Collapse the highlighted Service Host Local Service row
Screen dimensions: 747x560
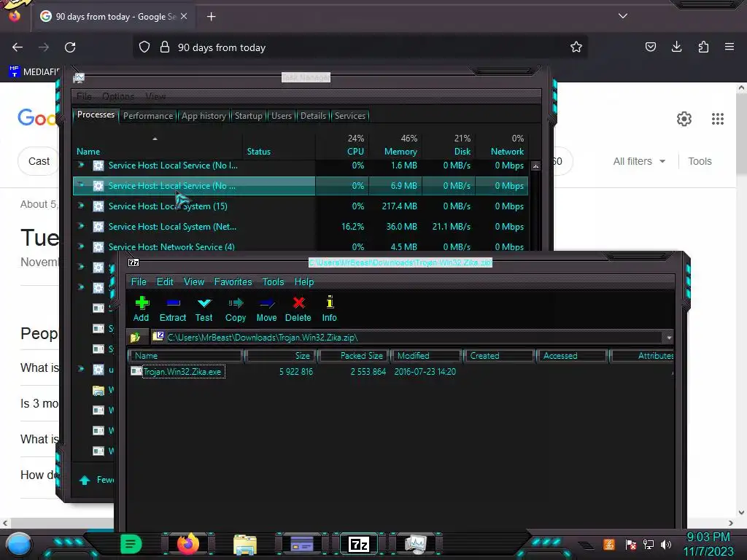click(x=81, y=184)
